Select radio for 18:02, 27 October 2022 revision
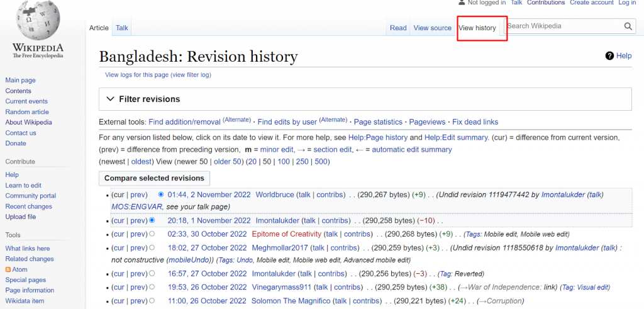 [x=152, y=248]
